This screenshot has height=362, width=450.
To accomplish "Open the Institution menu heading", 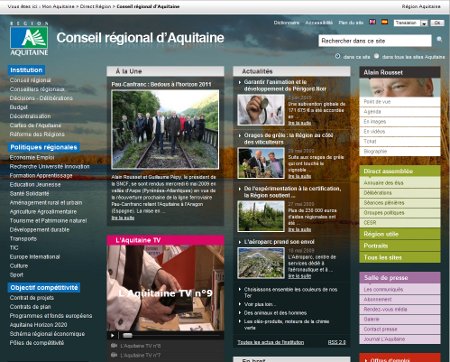I will (x=26, y=70).
